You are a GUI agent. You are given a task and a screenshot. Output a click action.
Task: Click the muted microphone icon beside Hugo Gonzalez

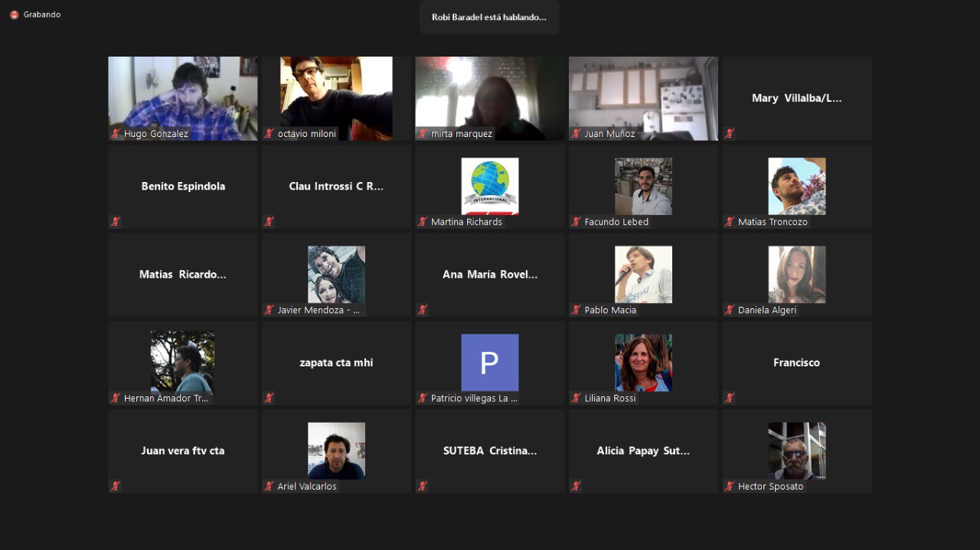click(x=116, y=134)
